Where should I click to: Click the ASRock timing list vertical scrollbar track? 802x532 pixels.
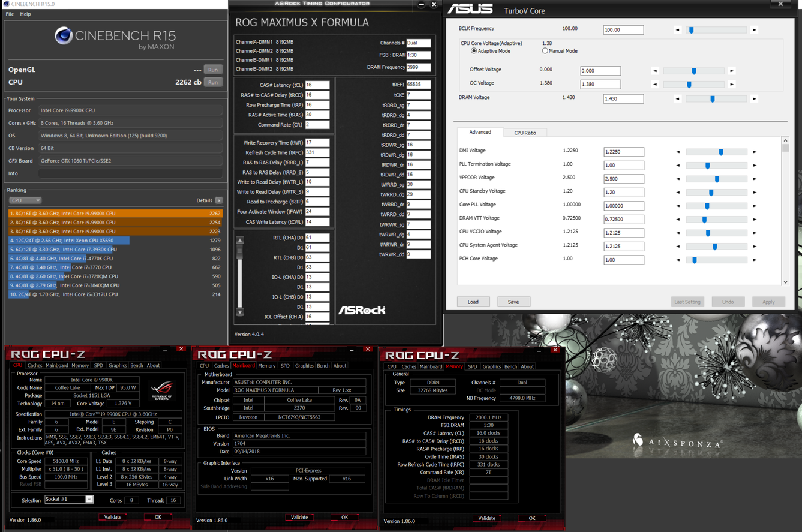[x=240, y=276]
